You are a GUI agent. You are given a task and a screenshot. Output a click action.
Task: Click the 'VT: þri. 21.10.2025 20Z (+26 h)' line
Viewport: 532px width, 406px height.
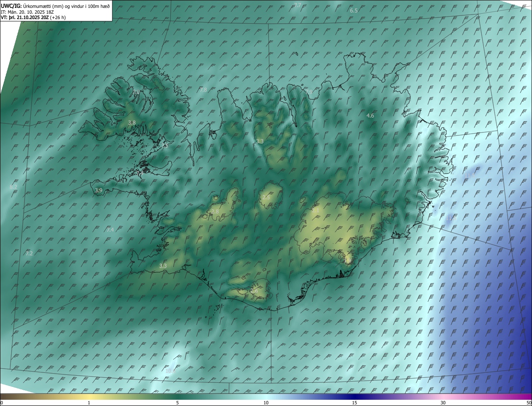(x=33, y=17)
